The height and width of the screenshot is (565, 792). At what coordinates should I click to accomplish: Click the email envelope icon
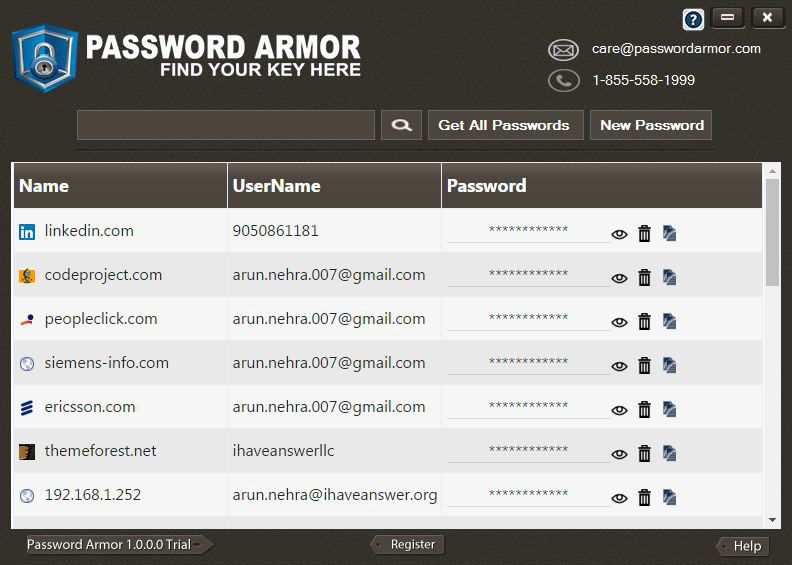tap(563, 50)
